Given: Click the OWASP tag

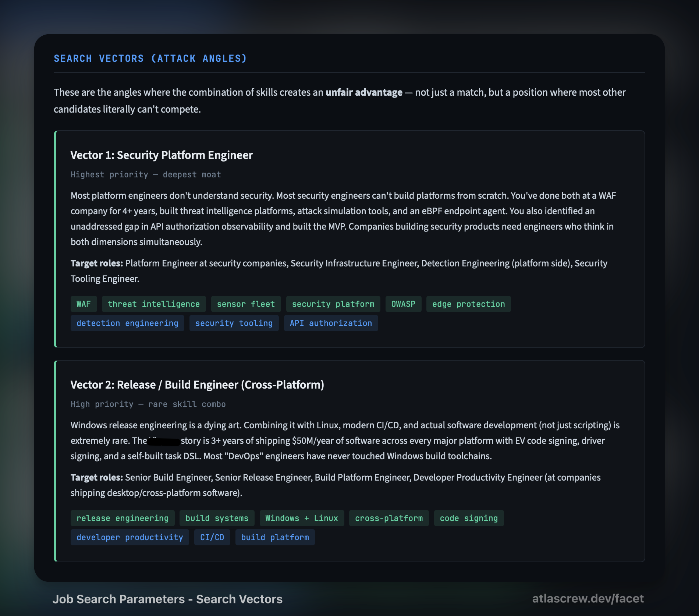Looking at the screenshot, I should point(403,304).
